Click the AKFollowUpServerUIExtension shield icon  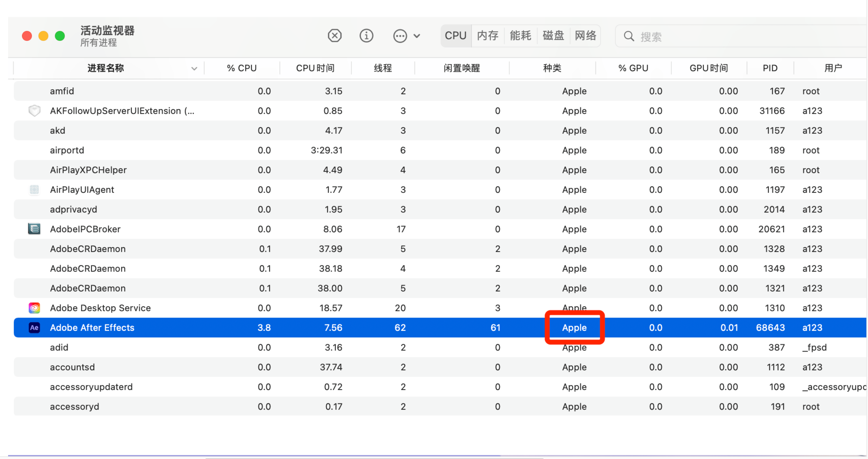point(34,111)
